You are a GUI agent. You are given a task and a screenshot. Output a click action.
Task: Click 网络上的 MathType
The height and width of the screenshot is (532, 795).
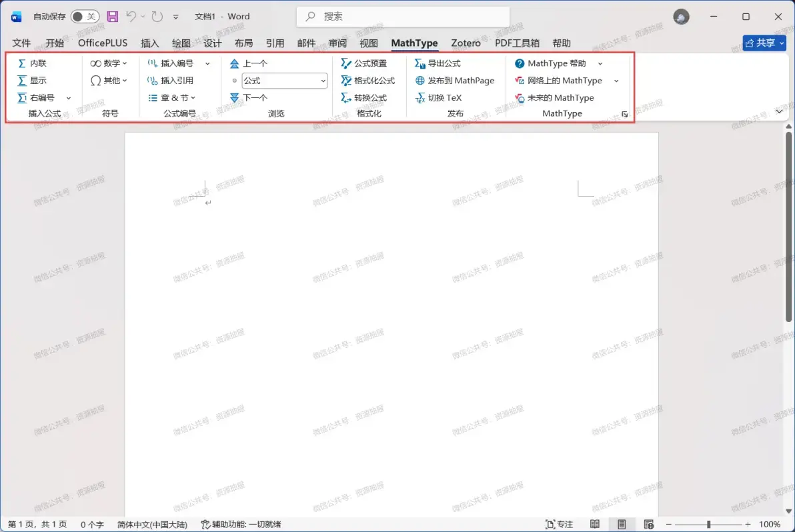[x=559, y=81]
